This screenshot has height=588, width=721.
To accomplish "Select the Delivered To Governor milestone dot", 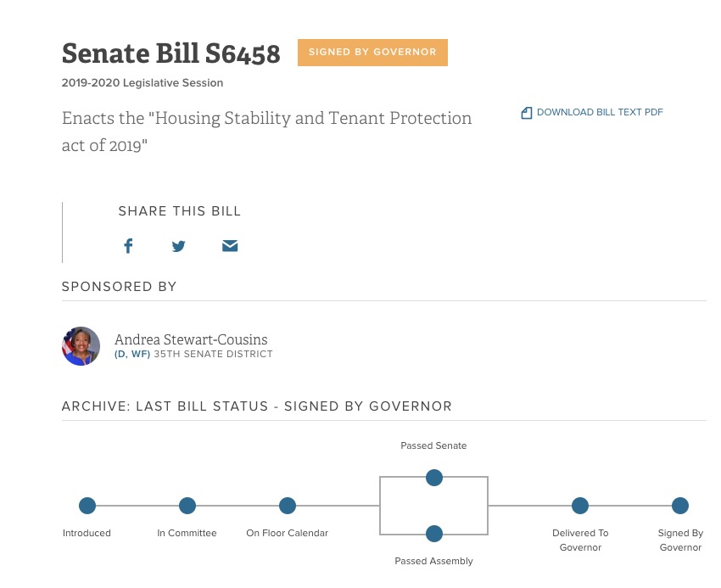I will [x=580, y=506].
